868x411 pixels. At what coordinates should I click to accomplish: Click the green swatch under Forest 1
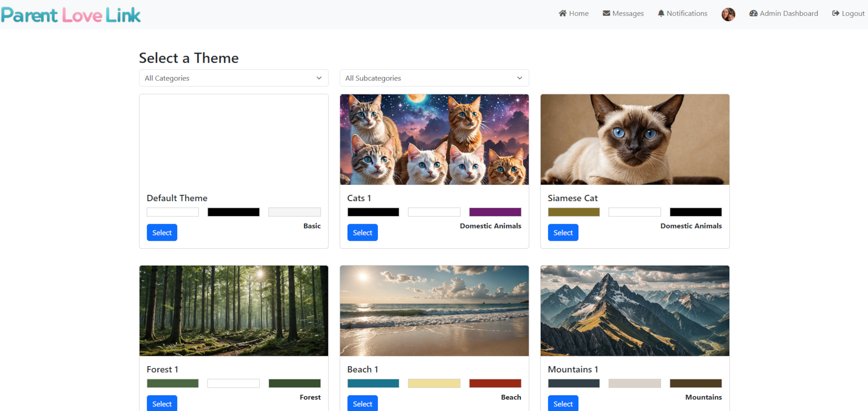pyautogui.click(x=172, y=383)
